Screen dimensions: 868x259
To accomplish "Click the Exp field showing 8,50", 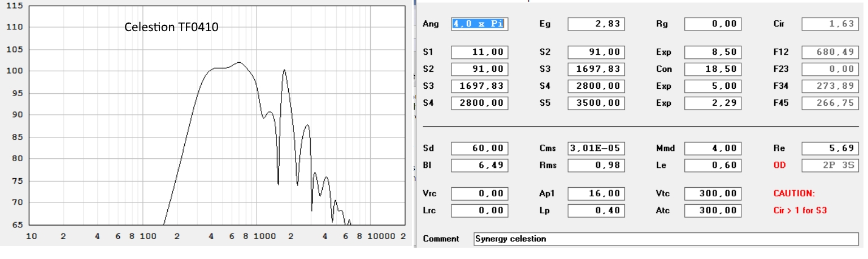I will [x=713, y=52].
